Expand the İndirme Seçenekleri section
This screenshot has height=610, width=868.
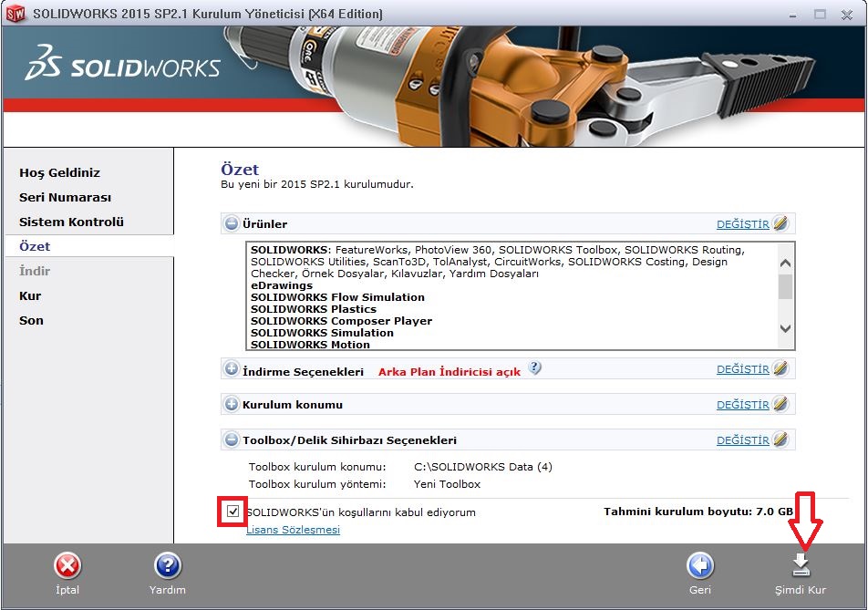(x=232, y=368)
